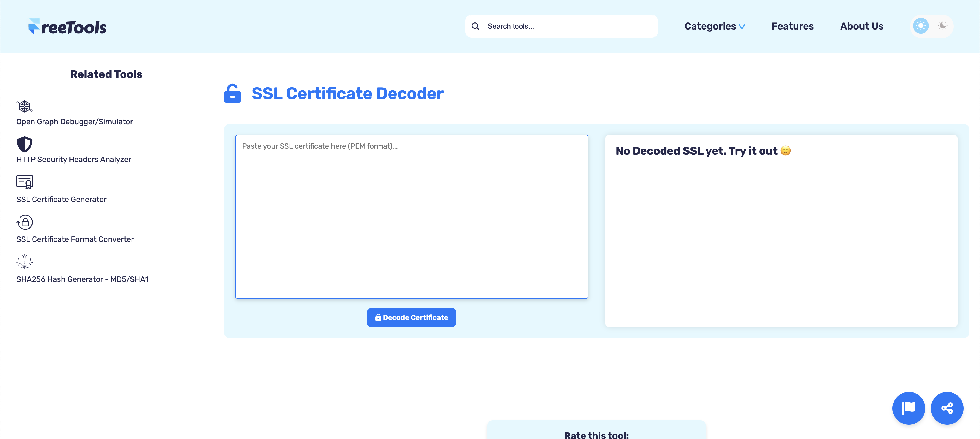Open the Categories dropdown
Screen dimensions: 980x439
point(711,26)
